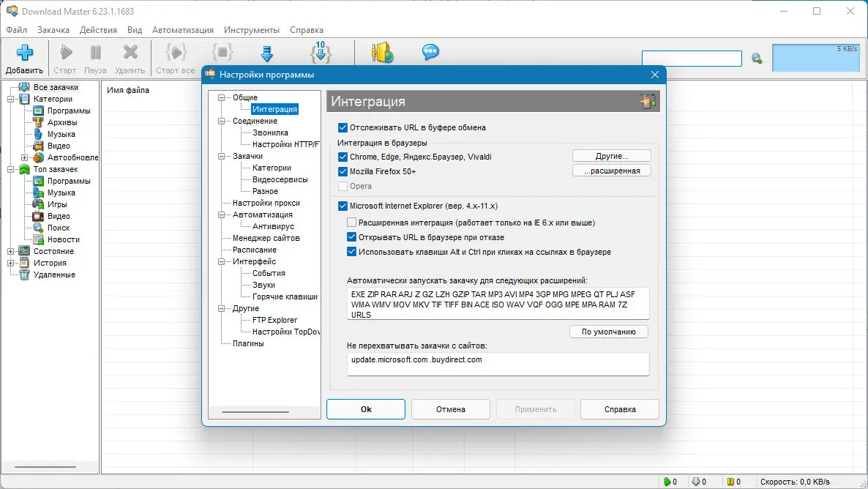Click the Start play icon in toolbar
868x489 pixels.
coord(66,53)
